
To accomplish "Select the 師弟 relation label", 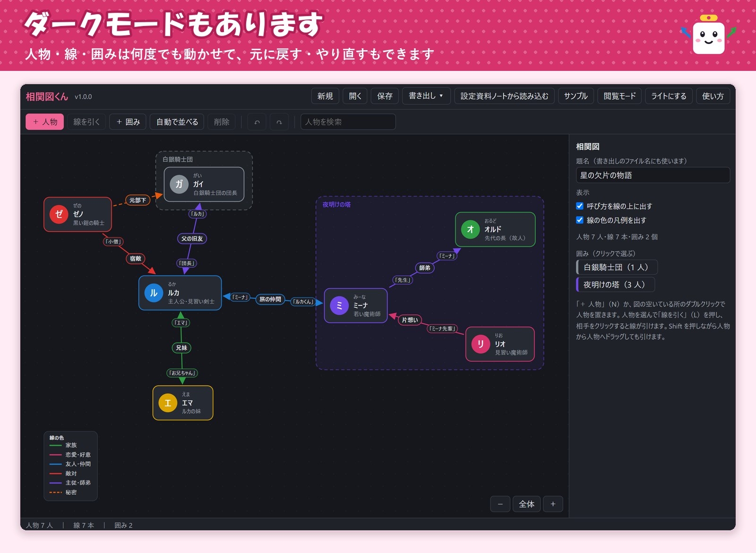I will (425, 268).
